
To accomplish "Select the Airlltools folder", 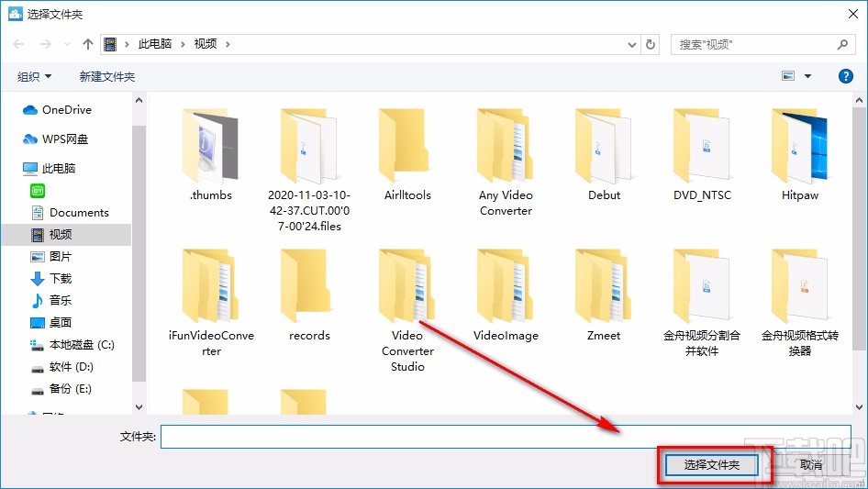I will [407, 154].
